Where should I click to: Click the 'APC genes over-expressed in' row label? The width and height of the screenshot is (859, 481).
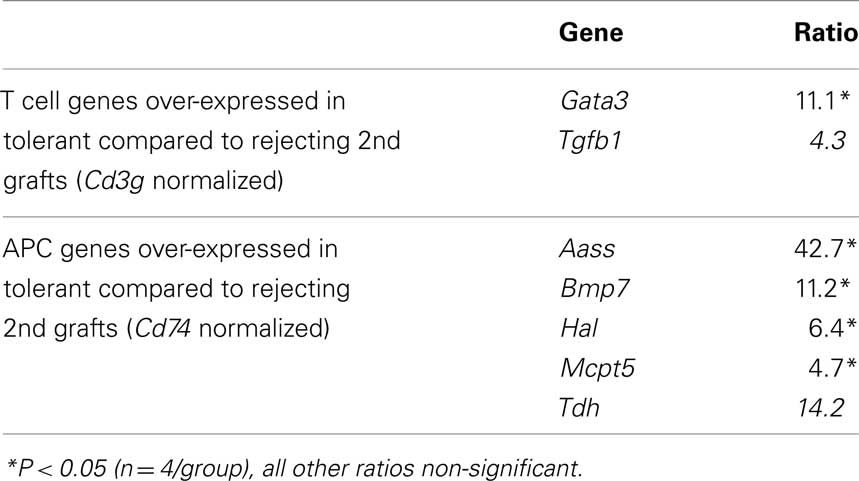tap(170, 249)
